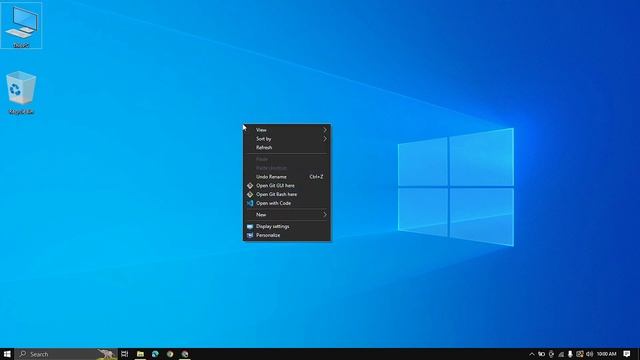
Task: Select Open with Code
Action: (287, 203)
